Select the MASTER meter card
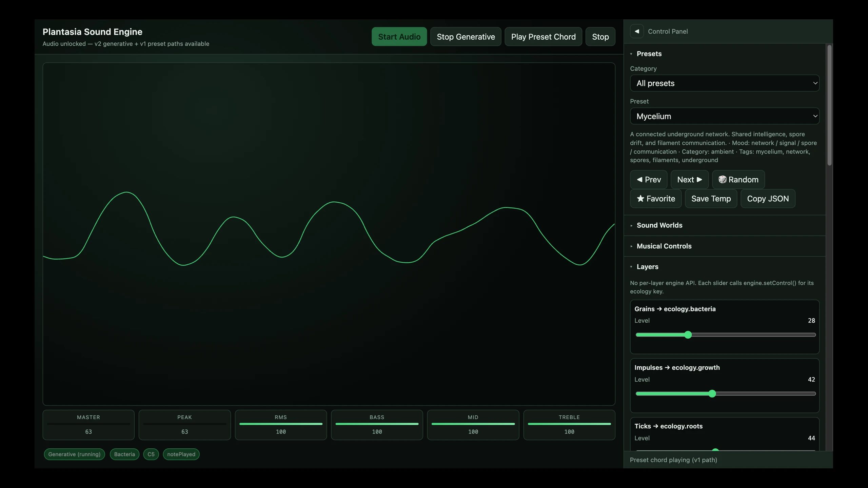Image resolution: width=868 pixels, height=488 pixels. coord(88,425)
